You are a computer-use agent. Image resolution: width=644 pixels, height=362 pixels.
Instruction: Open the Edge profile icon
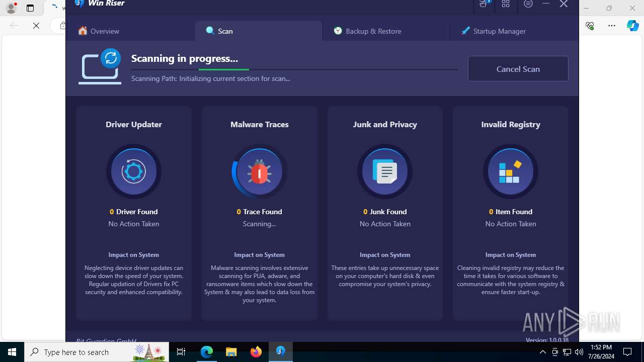[11, 8]
